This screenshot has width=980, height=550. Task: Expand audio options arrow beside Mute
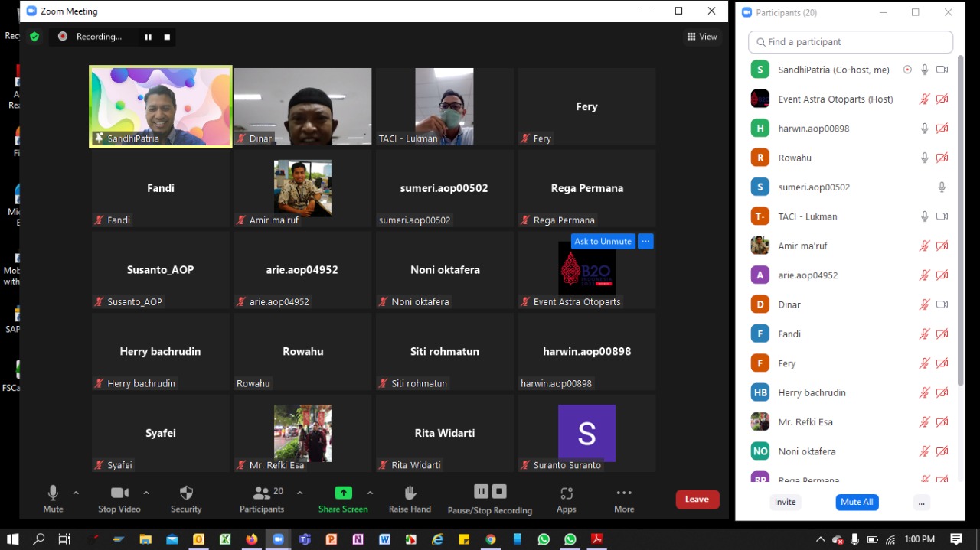[x=76, y=493]
